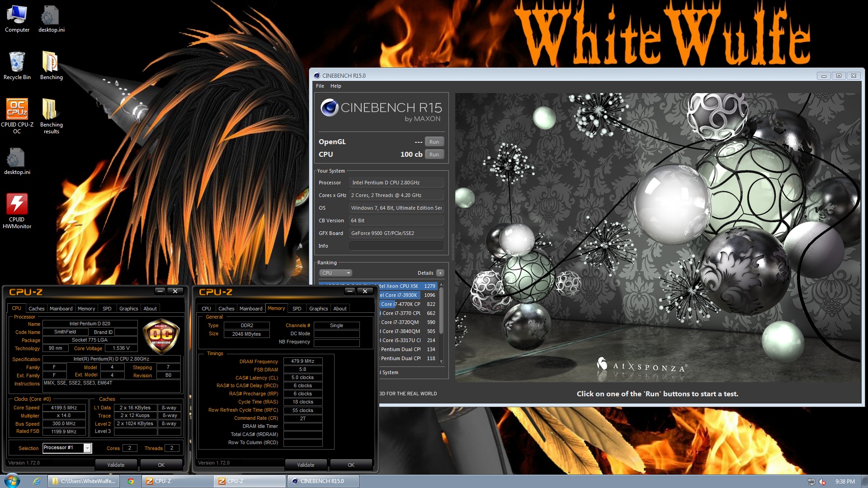Click the Info input field in Cinebench
Viewport: 868px width, 488px height.
396,246
